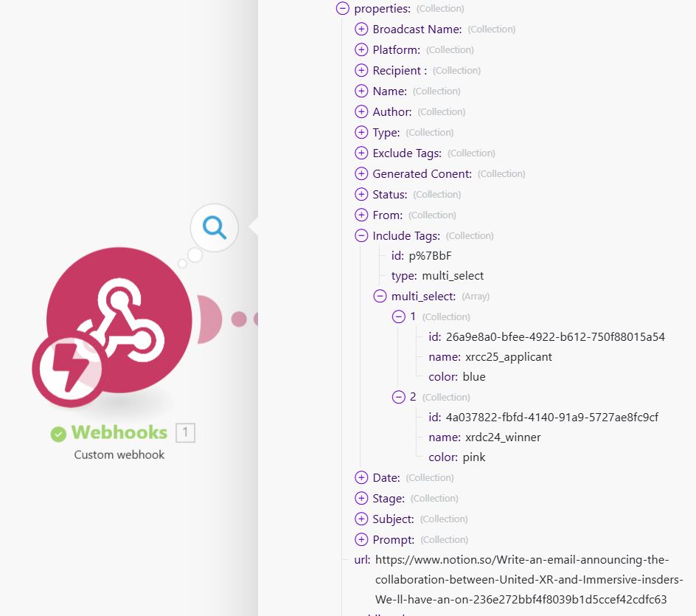
Task: Click the Exclude Tags label
Action: pos(407,153)
